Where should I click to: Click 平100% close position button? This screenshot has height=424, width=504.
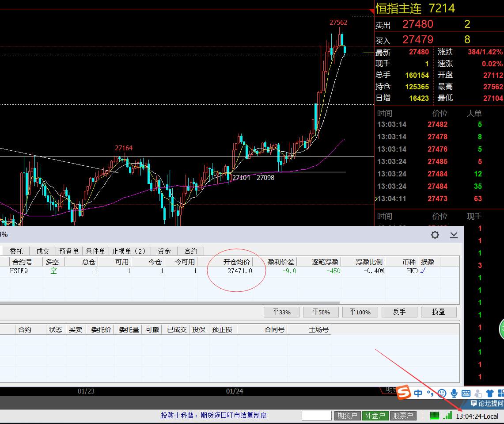[x=360, y=312]
